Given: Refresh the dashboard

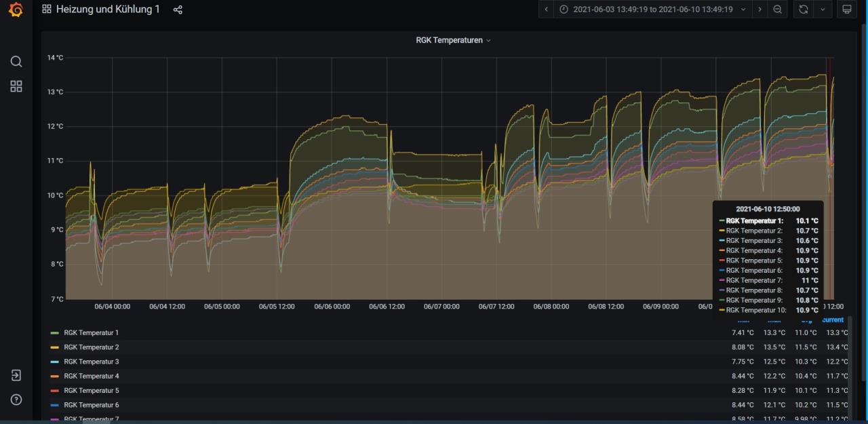Looking at the screenshot, I should pyautogui.click(x=802, y=9).
